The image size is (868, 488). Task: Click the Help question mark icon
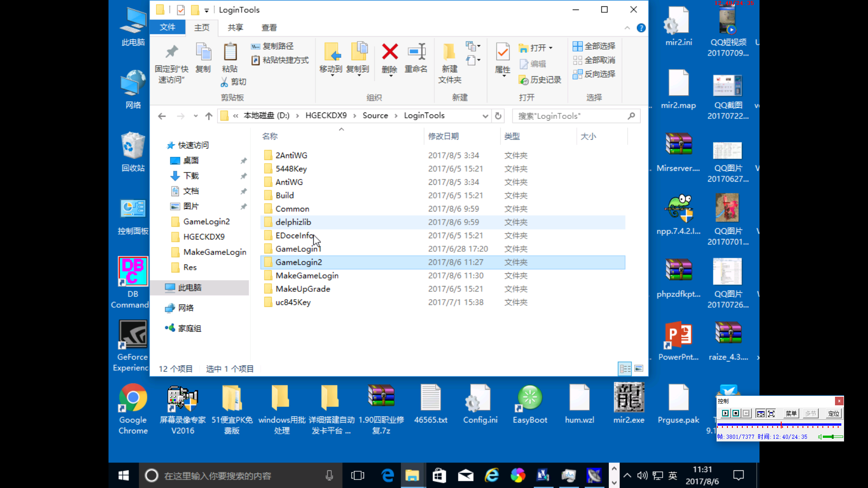point(641,28)
